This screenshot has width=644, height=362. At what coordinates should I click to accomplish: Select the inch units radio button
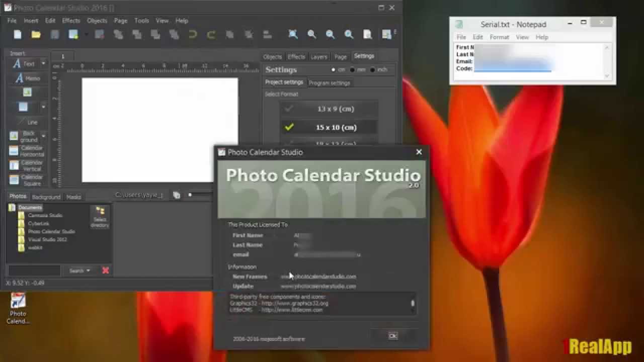point(372,70)
